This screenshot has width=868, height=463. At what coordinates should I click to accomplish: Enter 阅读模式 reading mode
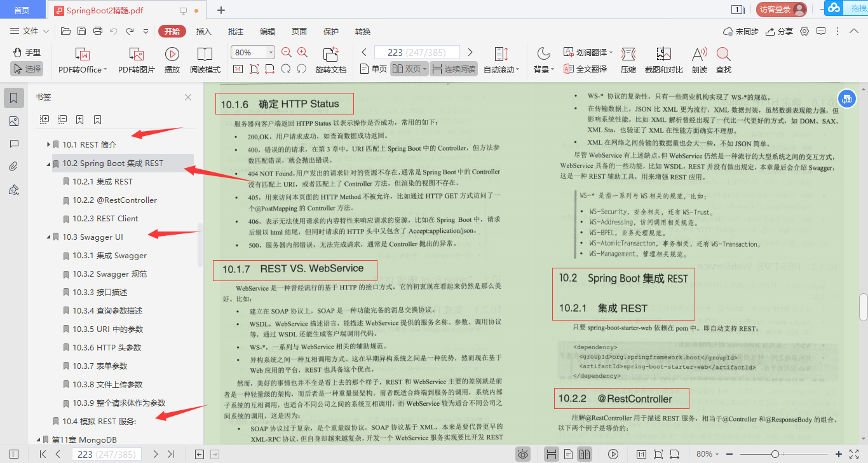(x=205, y=60)
